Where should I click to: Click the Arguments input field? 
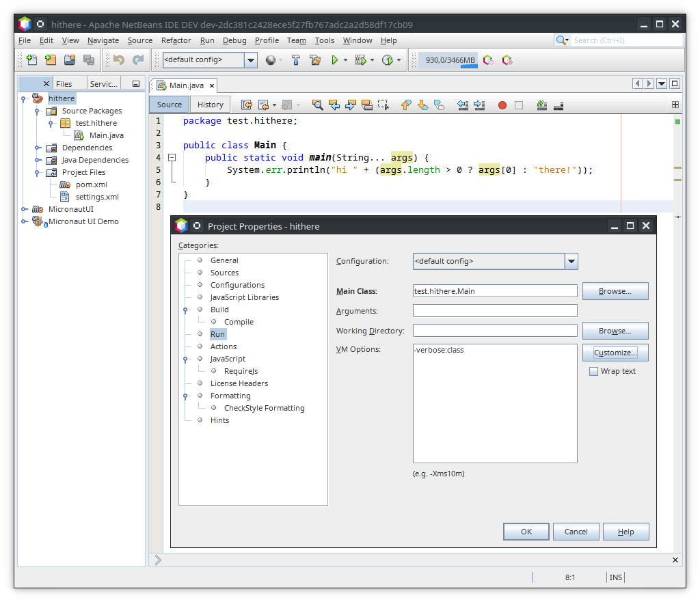495,311
